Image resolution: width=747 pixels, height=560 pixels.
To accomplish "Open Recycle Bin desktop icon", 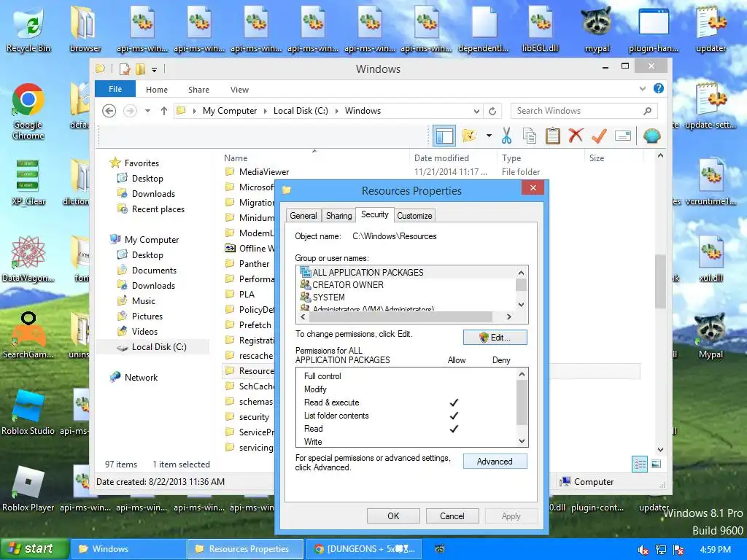I will pyautogui.click(x=28, y=28).
